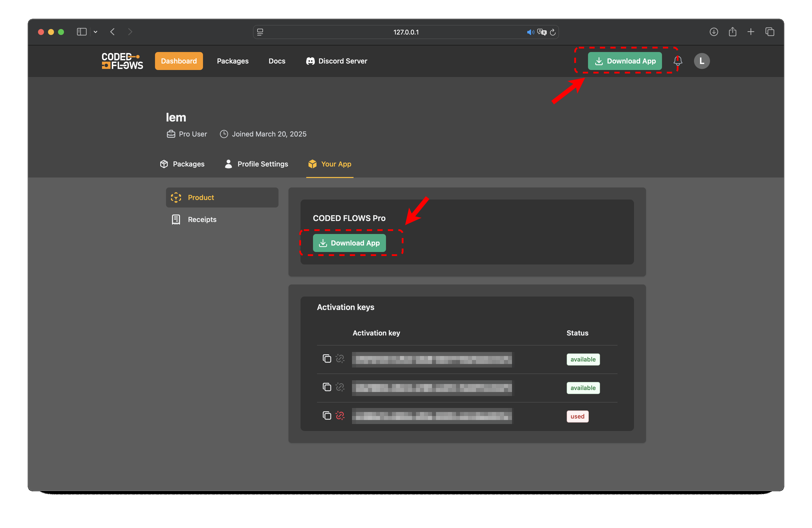Open Safari downloads list
The width and height of the screenshot is (812, 528).
714,32
